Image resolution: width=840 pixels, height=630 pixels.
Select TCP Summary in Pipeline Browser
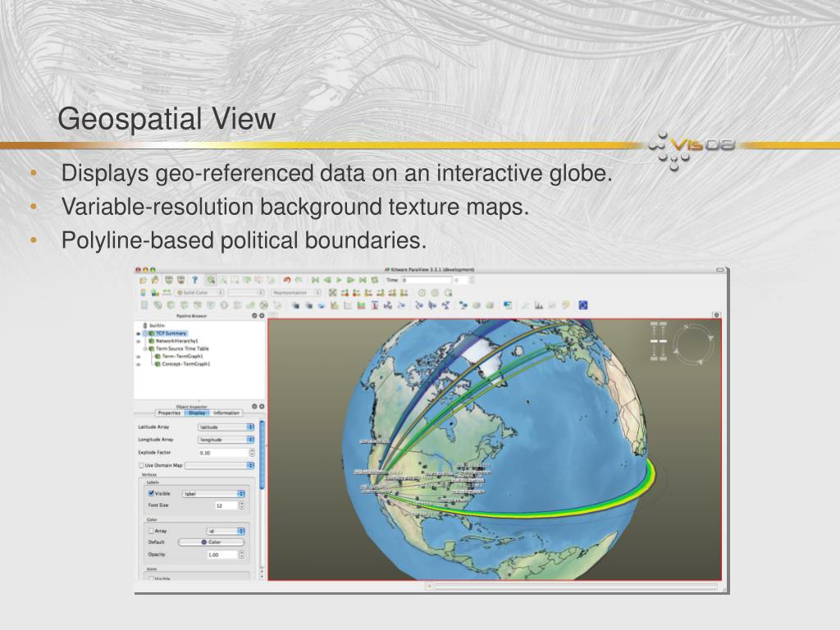tap(171, 334)
